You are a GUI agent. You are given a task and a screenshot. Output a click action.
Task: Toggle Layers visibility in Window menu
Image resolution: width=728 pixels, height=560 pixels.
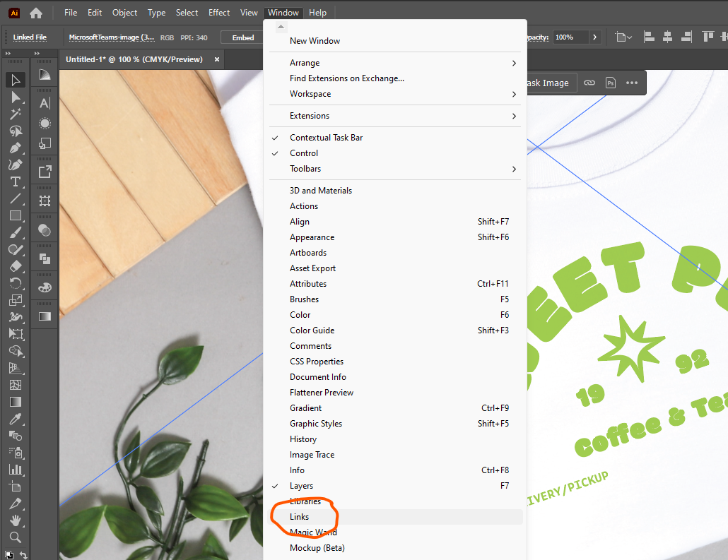301,486
